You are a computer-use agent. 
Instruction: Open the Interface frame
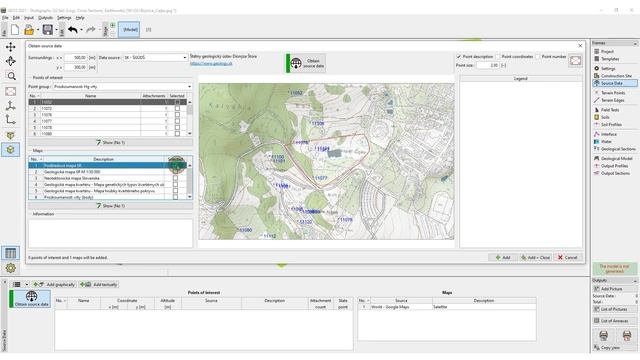609,134
